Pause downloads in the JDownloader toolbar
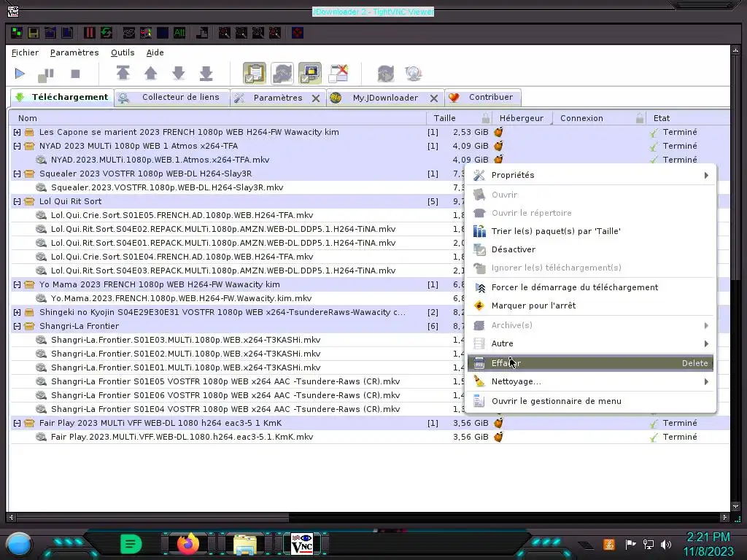The image size is (747, 560). (46, 74)
